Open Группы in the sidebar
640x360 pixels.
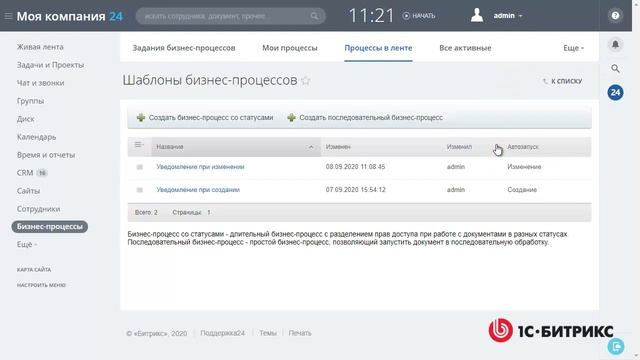pos(30,101)
